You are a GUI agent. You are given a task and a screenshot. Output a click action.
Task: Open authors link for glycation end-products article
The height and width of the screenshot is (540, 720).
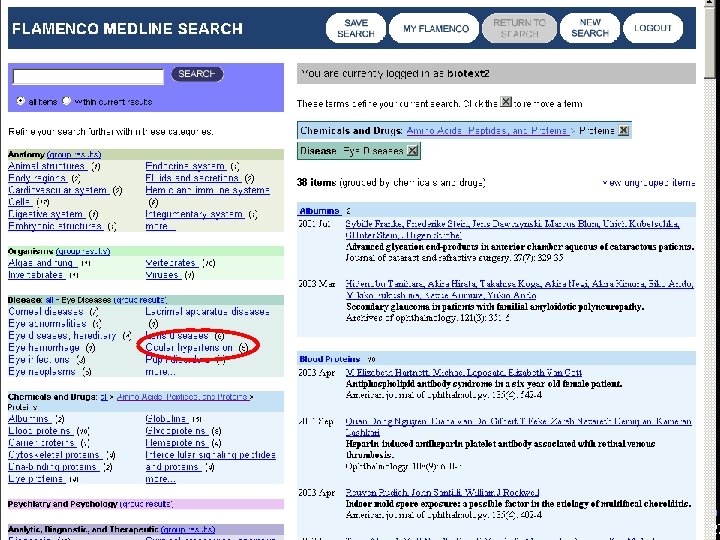[512, 229]
